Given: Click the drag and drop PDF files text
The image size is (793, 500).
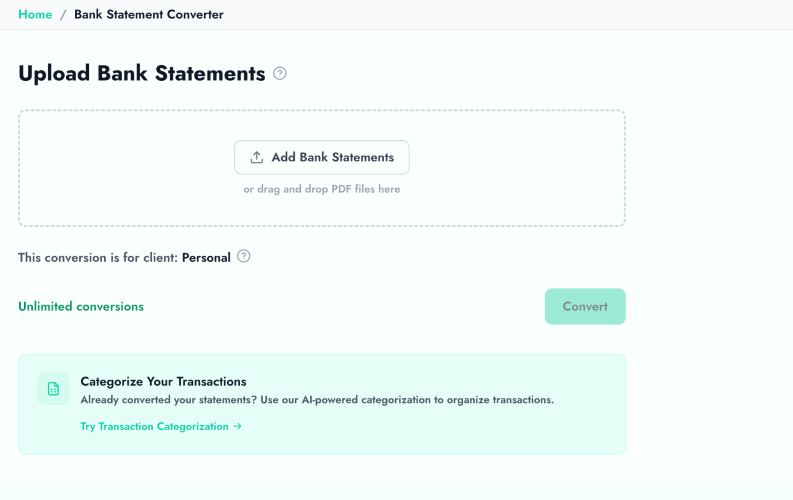Looking at the screenshot, I should (x=321, y=189).
